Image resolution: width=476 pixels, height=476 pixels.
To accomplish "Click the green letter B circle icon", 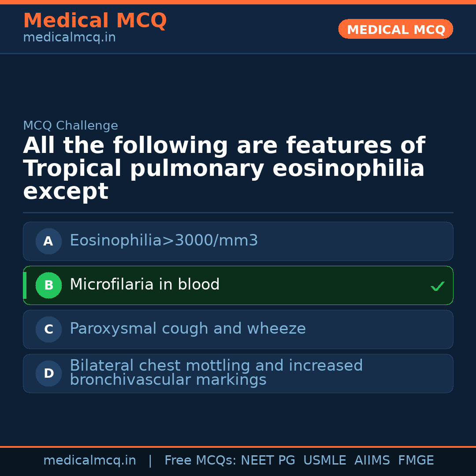I will point(48,285).
